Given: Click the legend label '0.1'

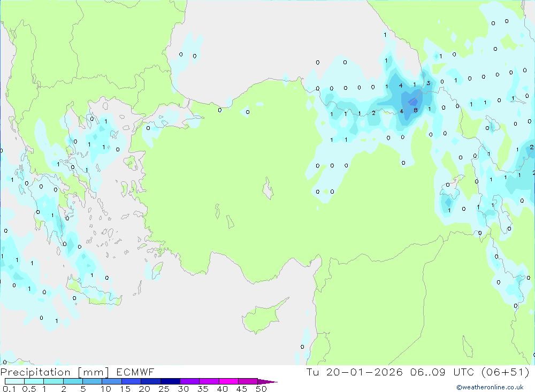Looking at the screenshot, I should (x=9, y=389).
